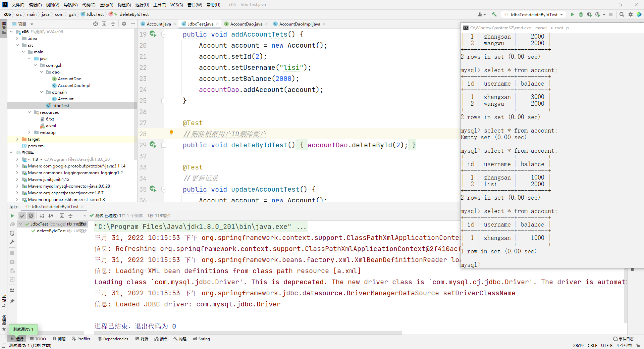This screenshot has height=349, width=644.
Task: Sort tests by duration in Run panel
Action: 51,216
